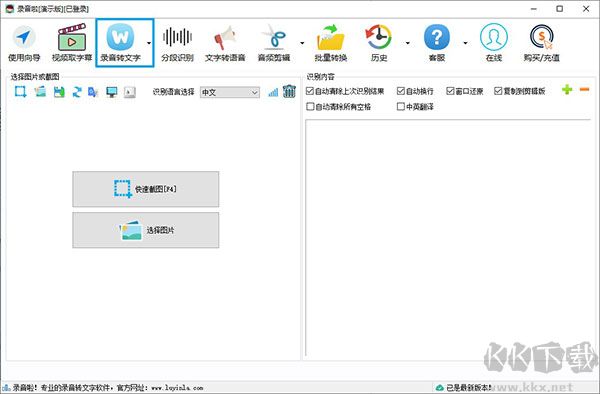Expand the dropdown arrow beside 音频剪辑
Screen dimensions: 600x394
[x=302, y=43]
